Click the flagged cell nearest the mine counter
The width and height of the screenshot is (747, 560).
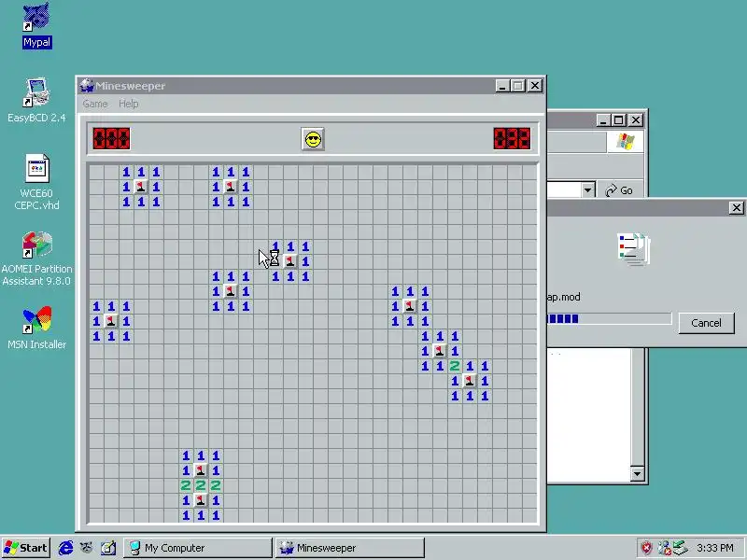coord(141,187)
